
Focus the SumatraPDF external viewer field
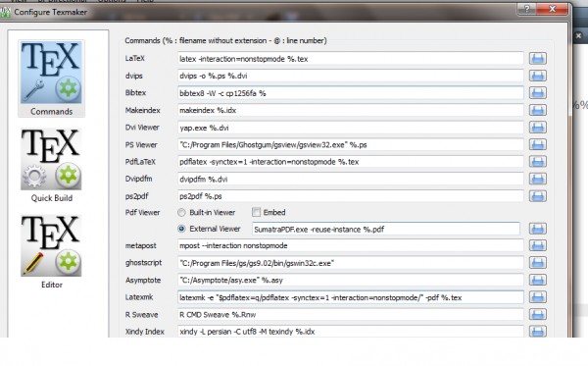coord(386,229)
